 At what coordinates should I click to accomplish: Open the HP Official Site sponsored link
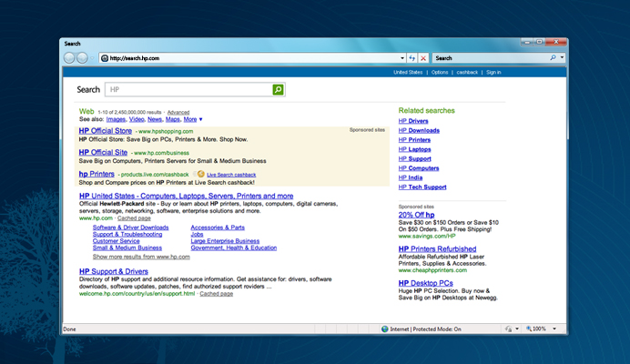point(103,152)
